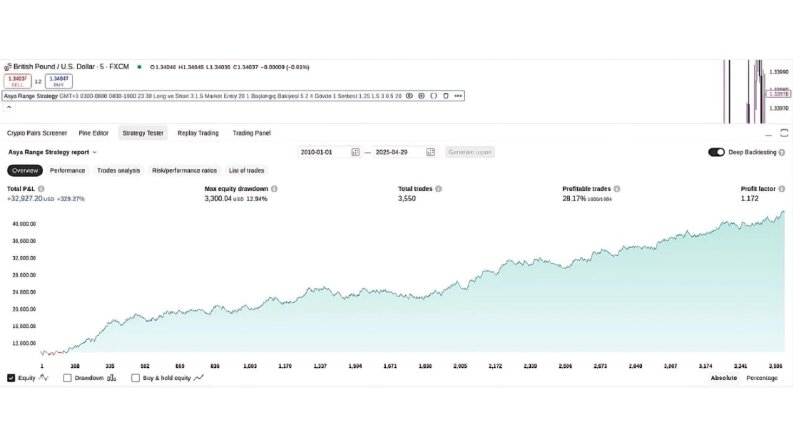Click the current price label on scale
This screenshot has width=793, height=446.
point(779,94)
